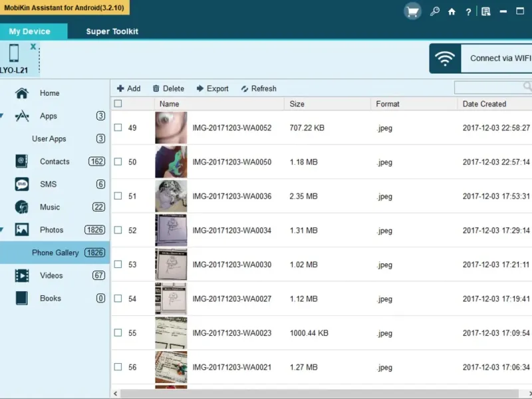The image size is (532, 399).
Task: Select the Apps category icon
Action: (x=22, y=116)
